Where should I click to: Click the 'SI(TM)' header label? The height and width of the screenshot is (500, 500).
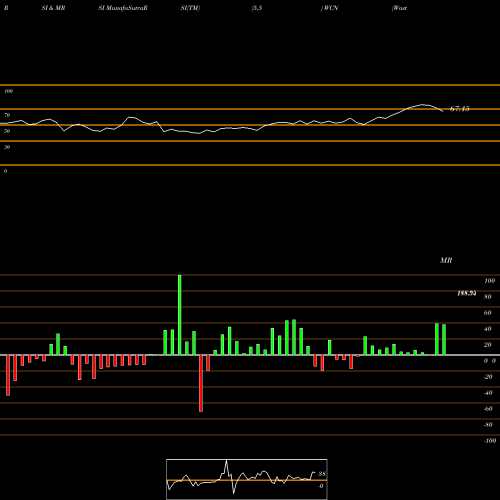coord(190,8)
